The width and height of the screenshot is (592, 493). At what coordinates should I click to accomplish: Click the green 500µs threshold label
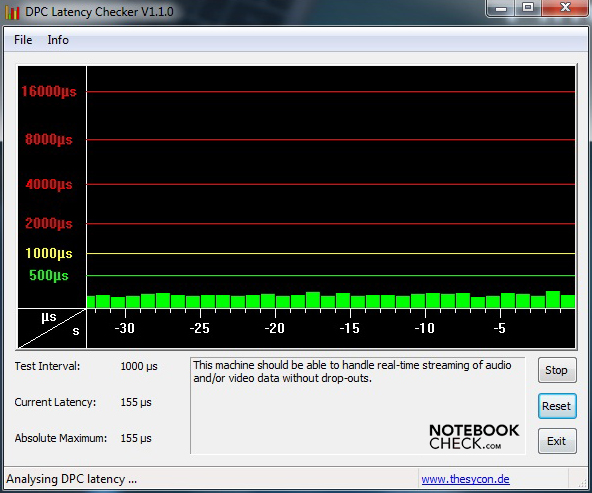[x=49, y=276]
